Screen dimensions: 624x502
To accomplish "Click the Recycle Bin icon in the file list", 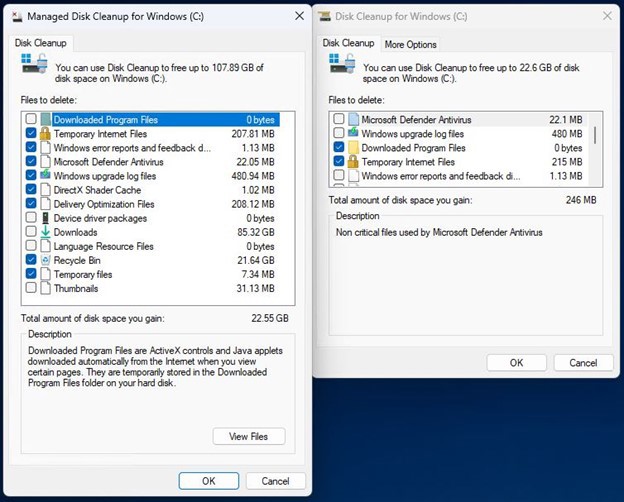I will pos(45,260).
